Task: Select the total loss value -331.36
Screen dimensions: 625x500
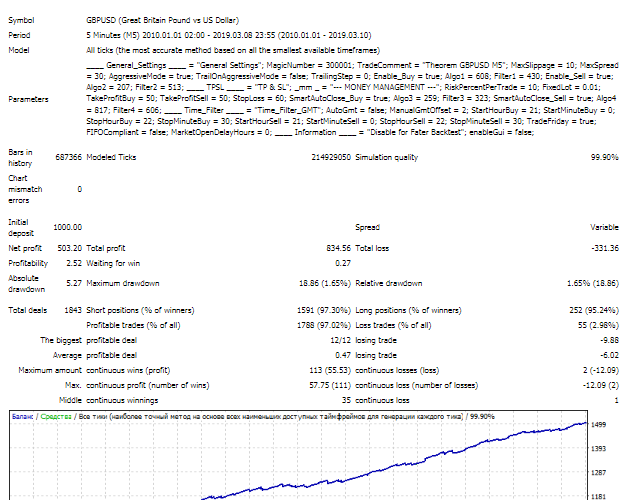Action: tap(605, 248)
